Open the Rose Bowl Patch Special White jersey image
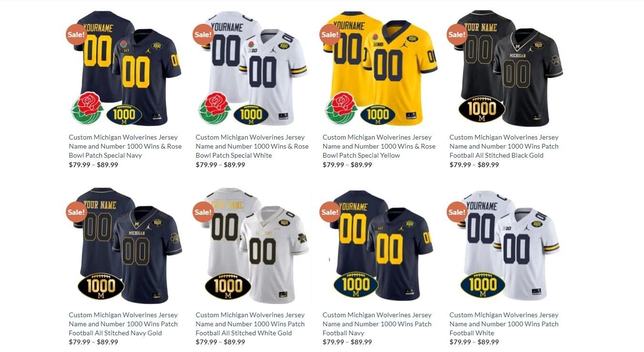 tap(253, 69)
